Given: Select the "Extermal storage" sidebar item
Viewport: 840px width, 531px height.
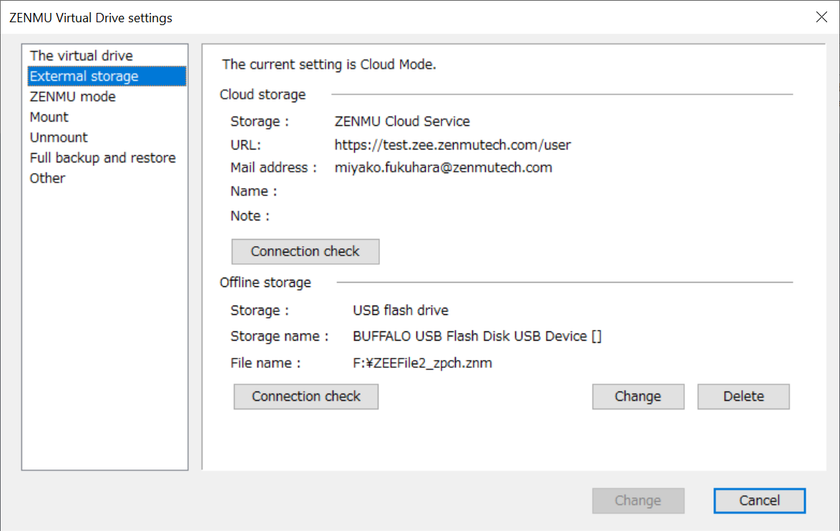Looking at the screenshot, I should 84,76.
